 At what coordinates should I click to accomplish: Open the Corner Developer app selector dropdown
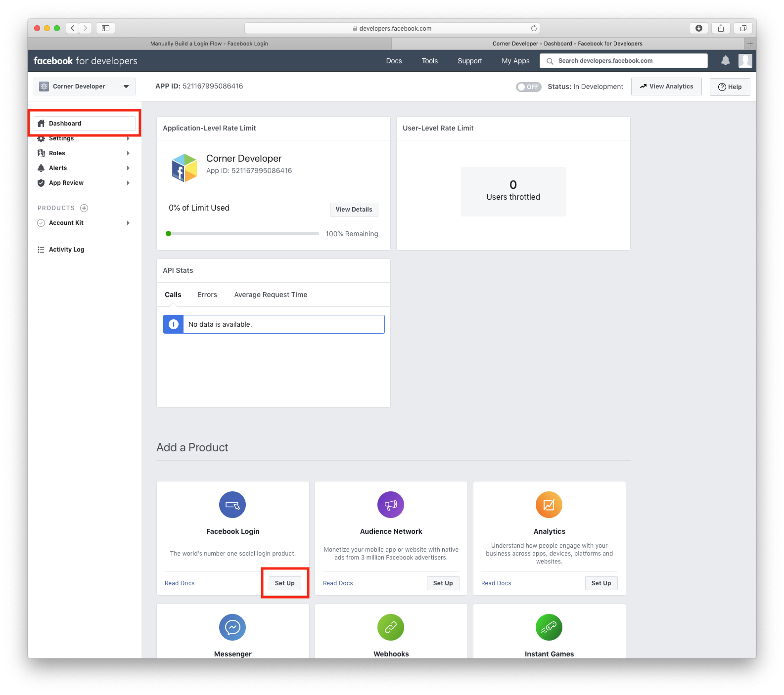[x=85, y=87]
